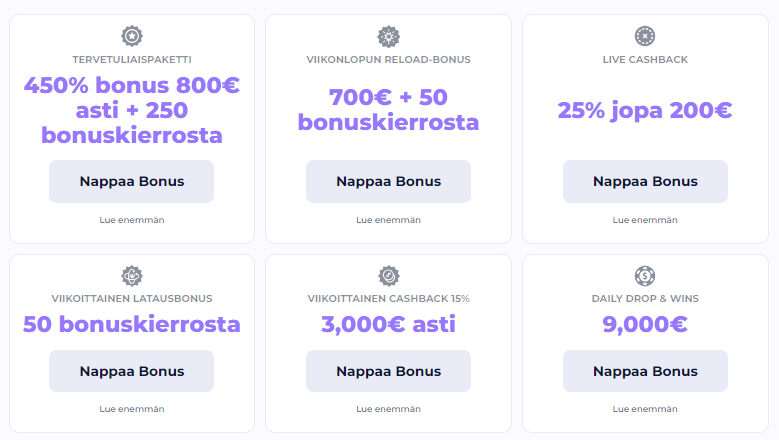Viewport: 779px width, 440px height.
Task: Grab the Live Cashback bonus button
Action: tap(645, 181)
